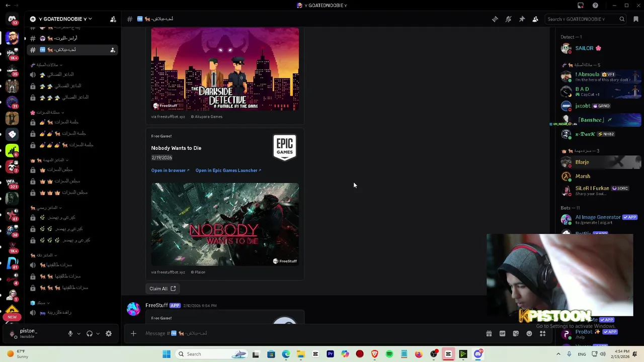Open user settings gear icon
644x362 pixels.
click(x=109, y=333)
